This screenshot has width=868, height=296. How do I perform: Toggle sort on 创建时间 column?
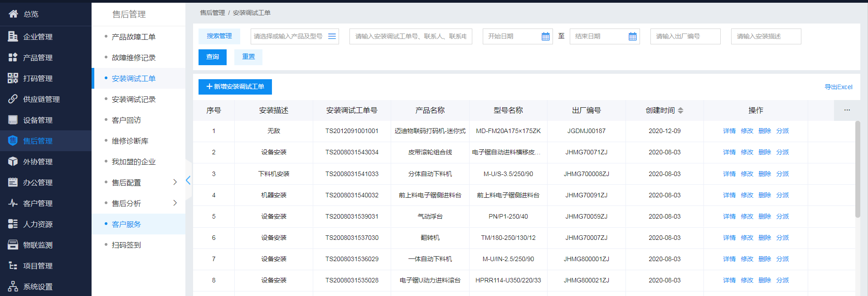pyautogui.click(x=680, y=110)
